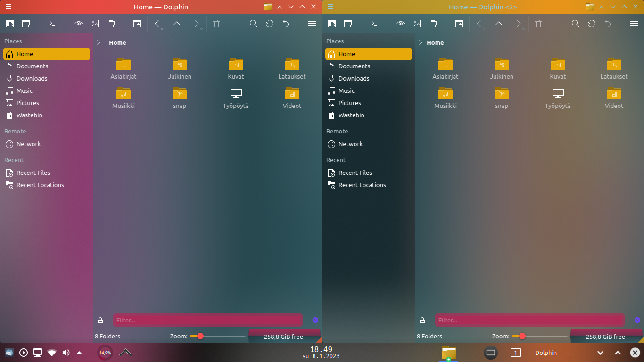
Task: Create new folder in Dolphin <2> window
Action: [433, 24]
